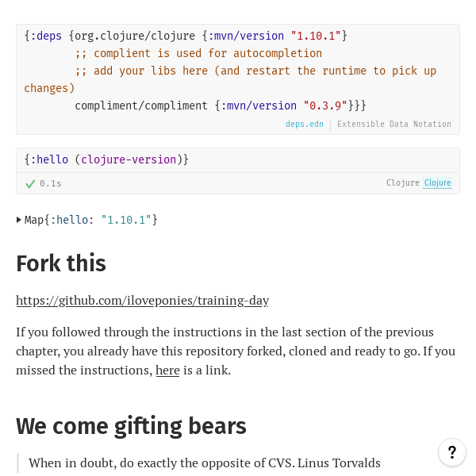The image size is (476, 476).
Task: Click the 0.1s execution time
Action: tap(51, 183)
